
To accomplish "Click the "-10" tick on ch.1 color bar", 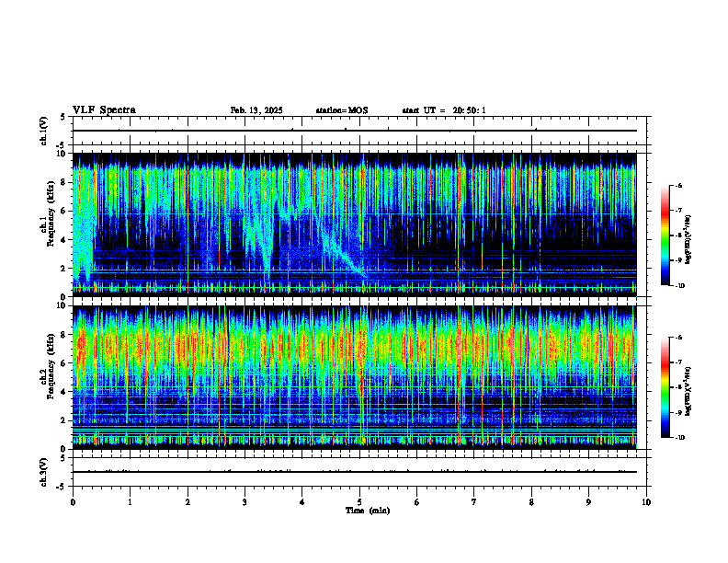I will (679, 286).
